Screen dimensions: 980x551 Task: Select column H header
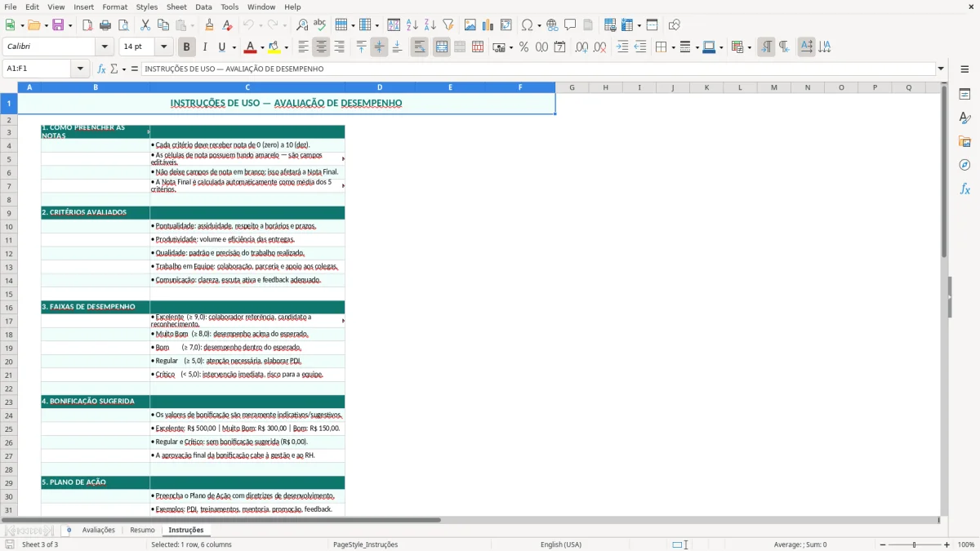[605, 87]
